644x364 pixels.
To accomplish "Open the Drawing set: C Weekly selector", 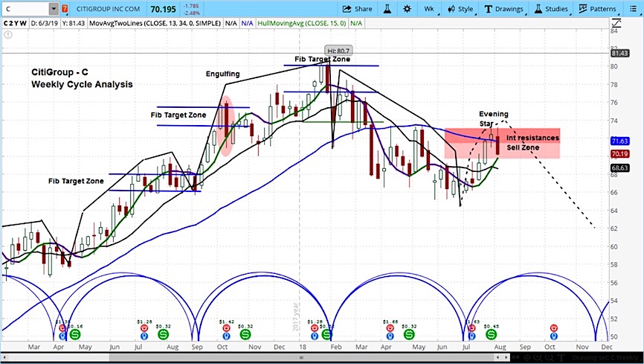I will [607, 358].
